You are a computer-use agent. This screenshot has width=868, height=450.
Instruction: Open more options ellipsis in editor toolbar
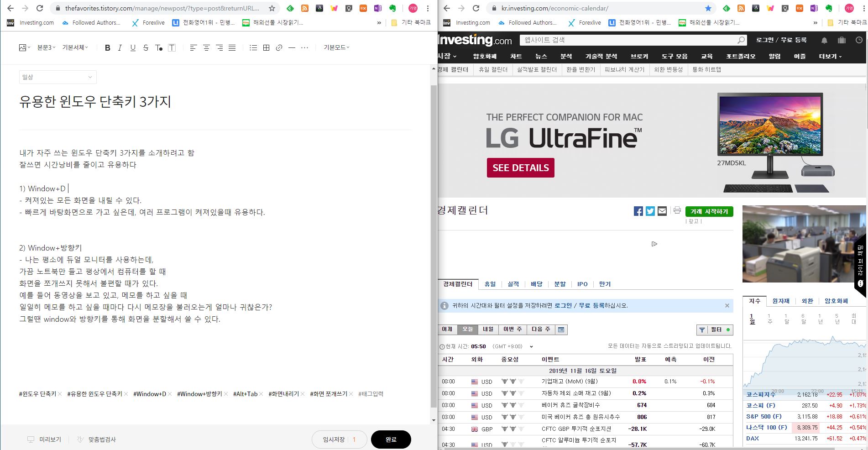click(x=305, y=47)
